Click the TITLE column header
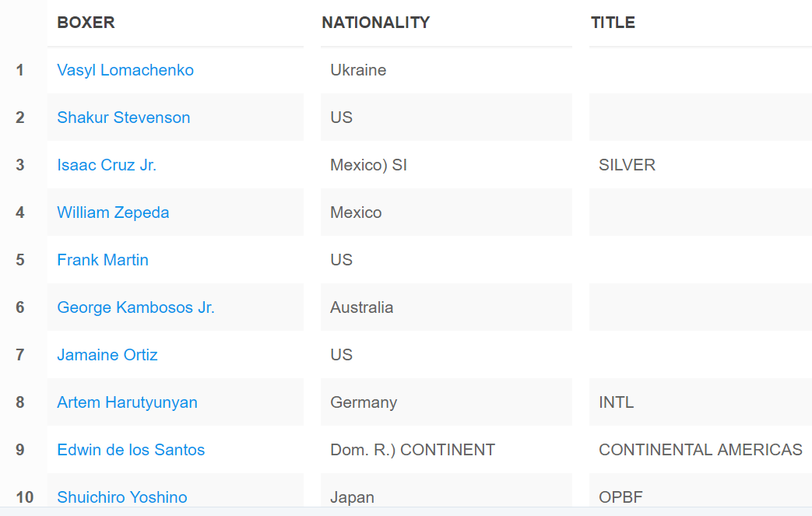 tap(613, 23)
